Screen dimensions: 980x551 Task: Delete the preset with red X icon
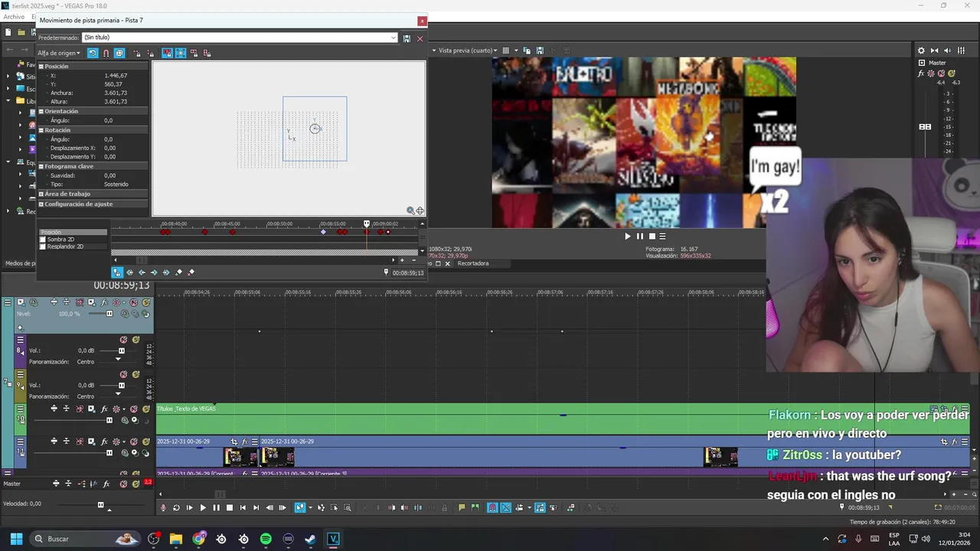[420, 37]
